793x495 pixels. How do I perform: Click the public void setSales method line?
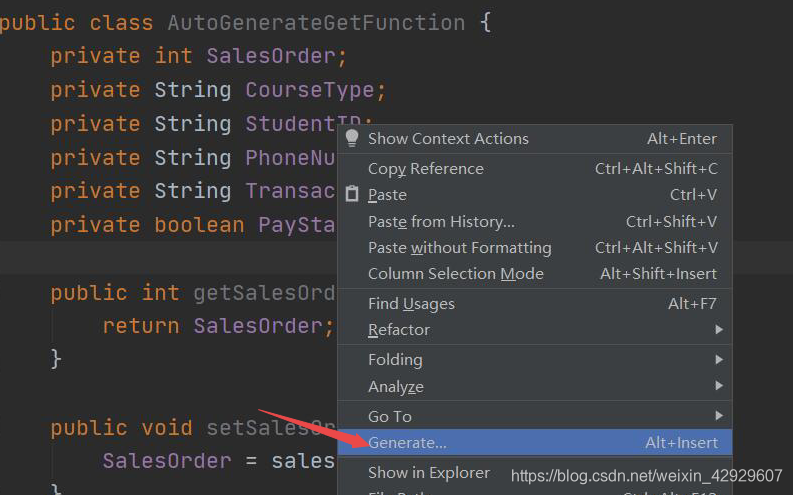[x=193, y=428]
